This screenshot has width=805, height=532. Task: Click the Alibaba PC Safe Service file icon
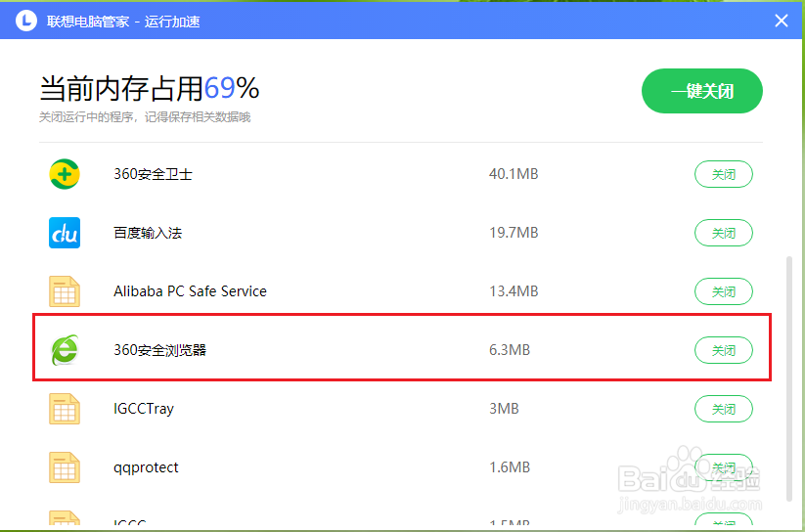65,291
